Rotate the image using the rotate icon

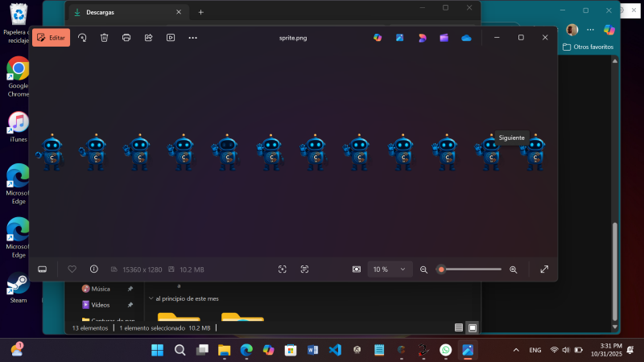point(82,38)
